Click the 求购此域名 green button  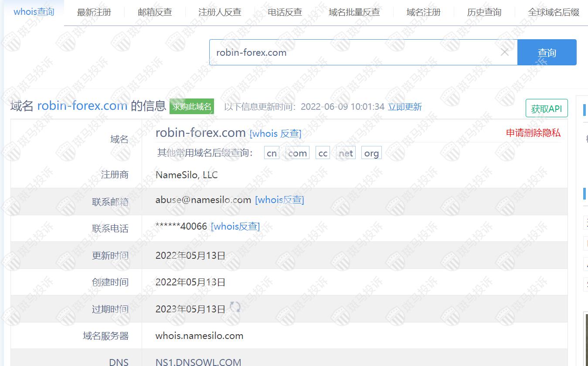pyautogui.click(x=192, y=106)
